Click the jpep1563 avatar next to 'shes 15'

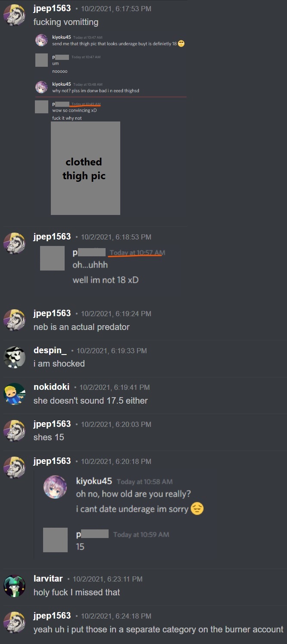[x=14, y=431]
